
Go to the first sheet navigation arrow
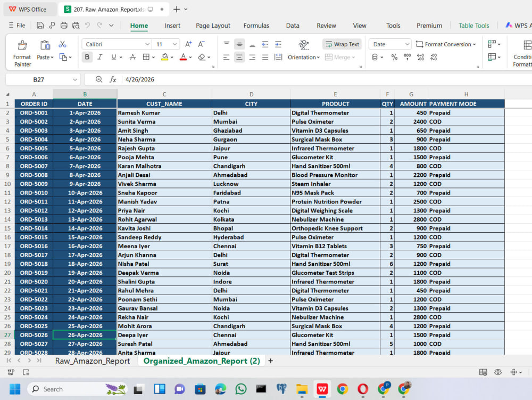click(x=9, y=360)
